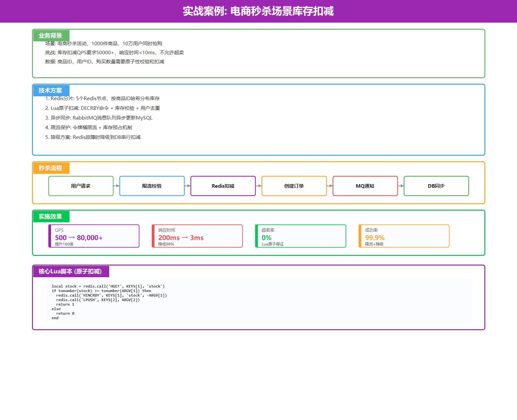This screenshot has width=517, height=420.
Task: Select the 创建订单 flow step box
Action: [x=294, y=186]
